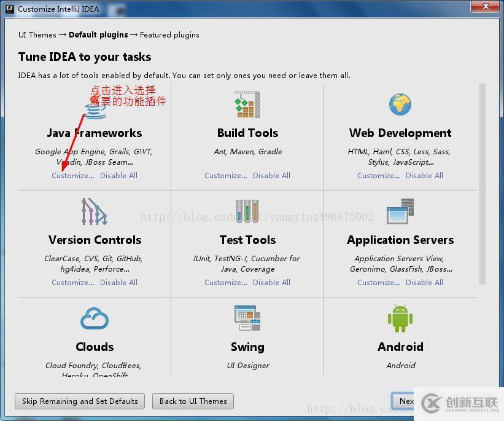Screen dimensions: 504x421
Task: Click 'Tune IDEA to your tasks' title
Action: click(x=85, y=57)
